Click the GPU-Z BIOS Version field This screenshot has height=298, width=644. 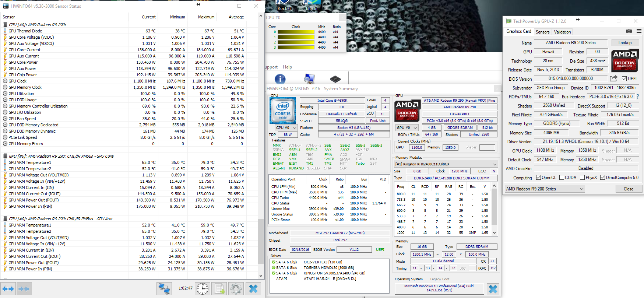point(570,78)
